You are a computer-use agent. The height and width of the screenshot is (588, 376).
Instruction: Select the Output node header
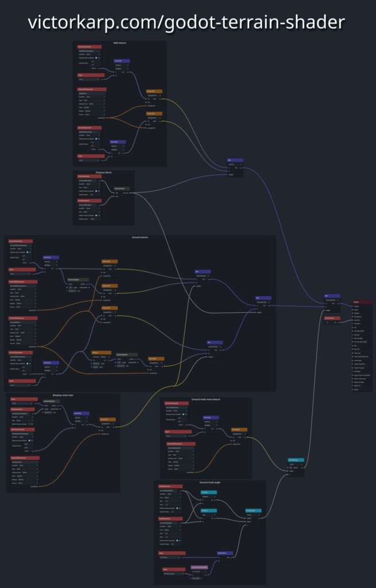[362, 302]
